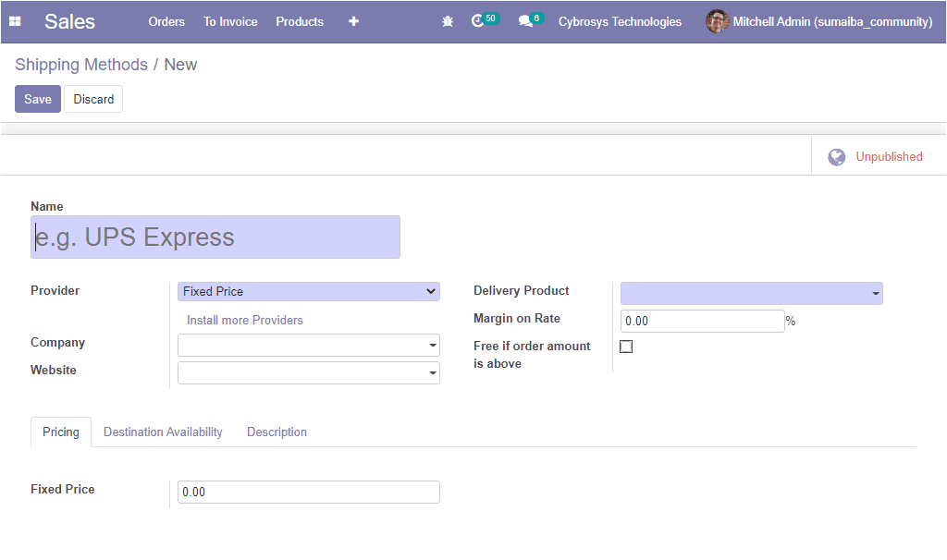The height and width of the screenshot is (560, 947).
Task: Follow the Install more Providers link
Action: coord(245,320)
